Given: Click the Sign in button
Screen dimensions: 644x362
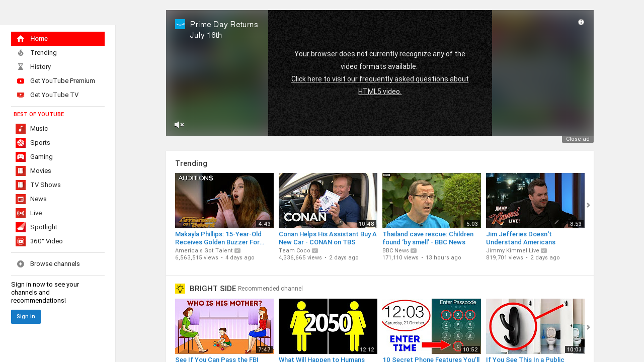Looking at the screenshot, I should point(26,317).
